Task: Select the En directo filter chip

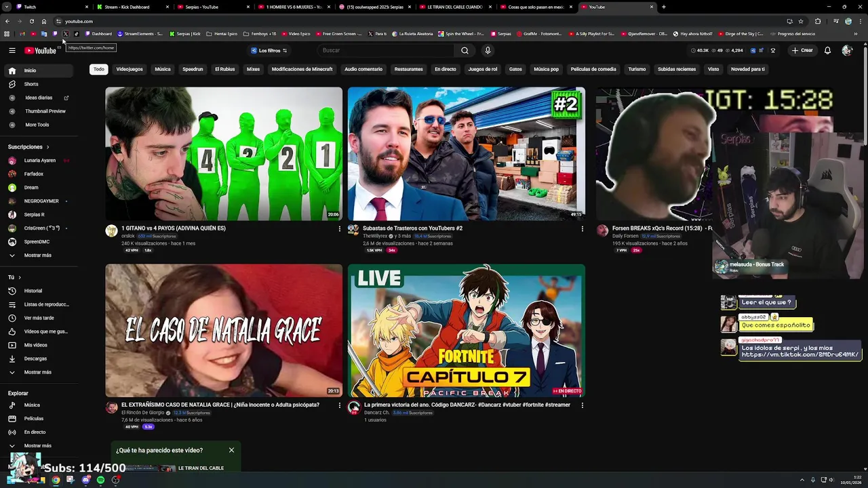Action: point(446,69)
